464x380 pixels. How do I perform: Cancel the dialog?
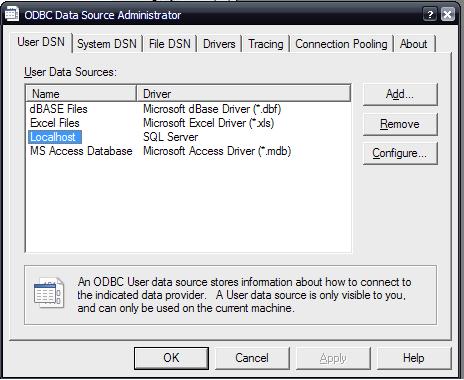252,358
